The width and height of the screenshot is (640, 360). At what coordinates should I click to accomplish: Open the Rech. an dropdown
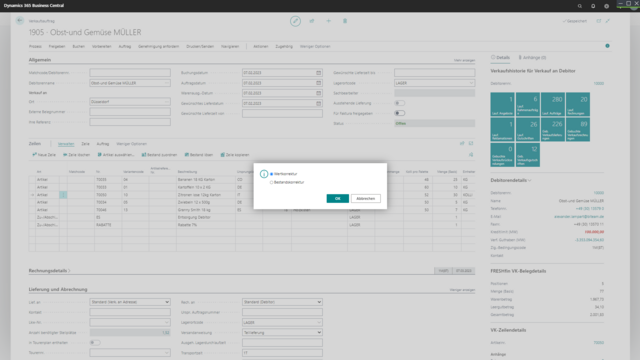[x=282, y=302]
